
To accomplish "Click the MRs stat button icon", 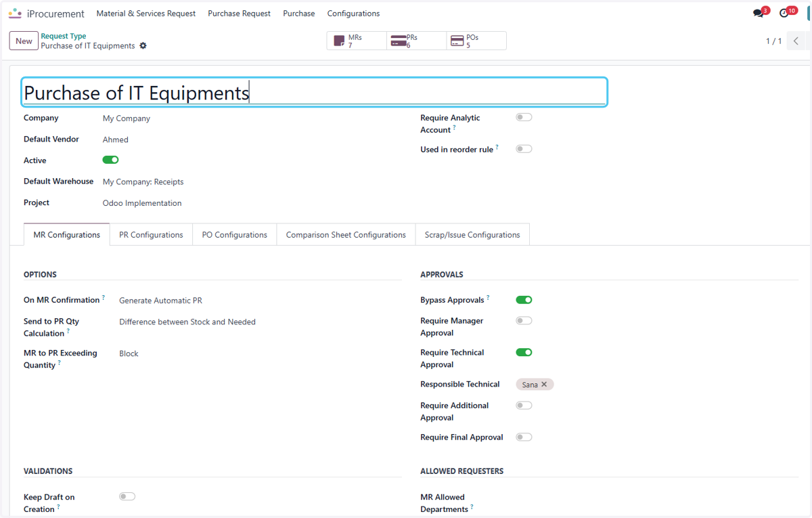I will tap(340, 41).
